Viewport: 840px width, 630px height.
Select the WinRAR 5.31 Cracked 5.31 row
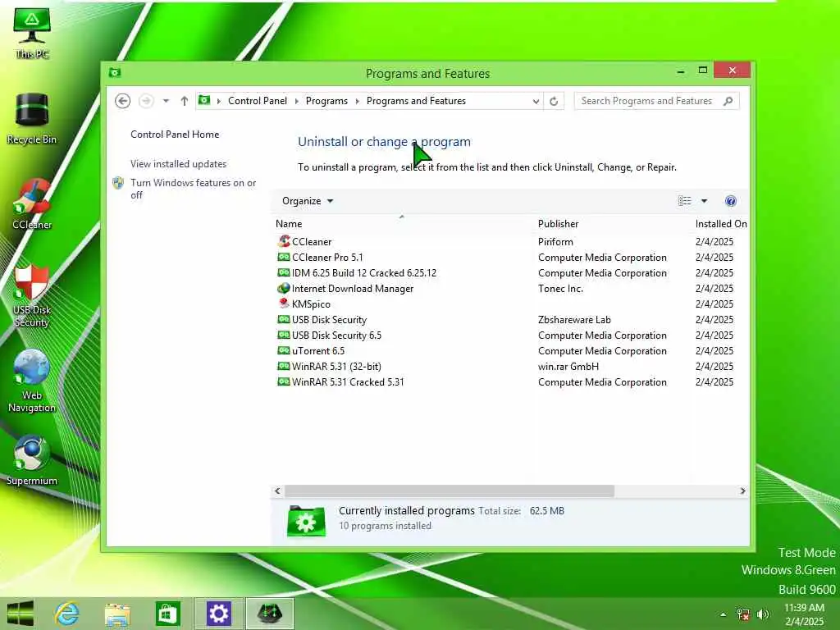[x=510, y=382]
